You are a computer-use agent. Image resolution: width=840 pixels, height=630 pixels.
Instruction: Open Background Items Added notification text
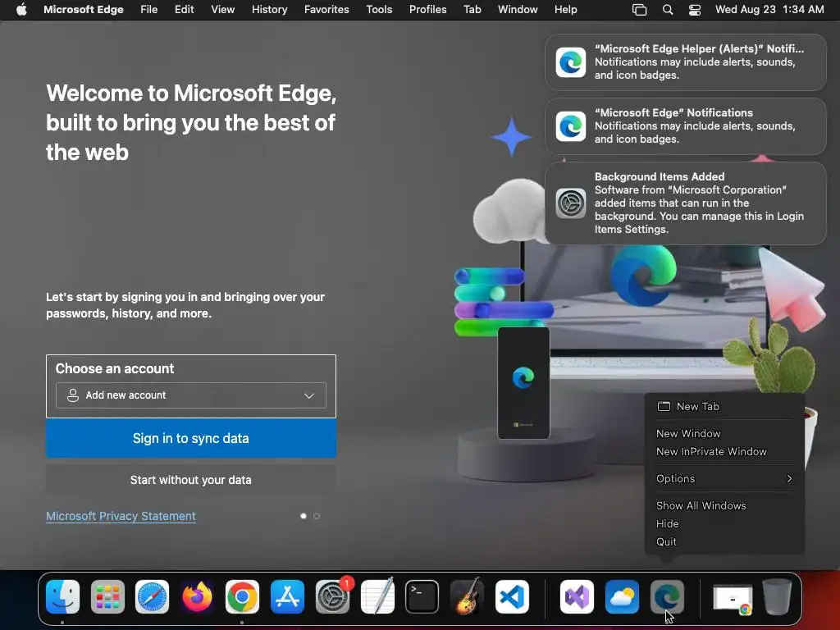point(699,203)
